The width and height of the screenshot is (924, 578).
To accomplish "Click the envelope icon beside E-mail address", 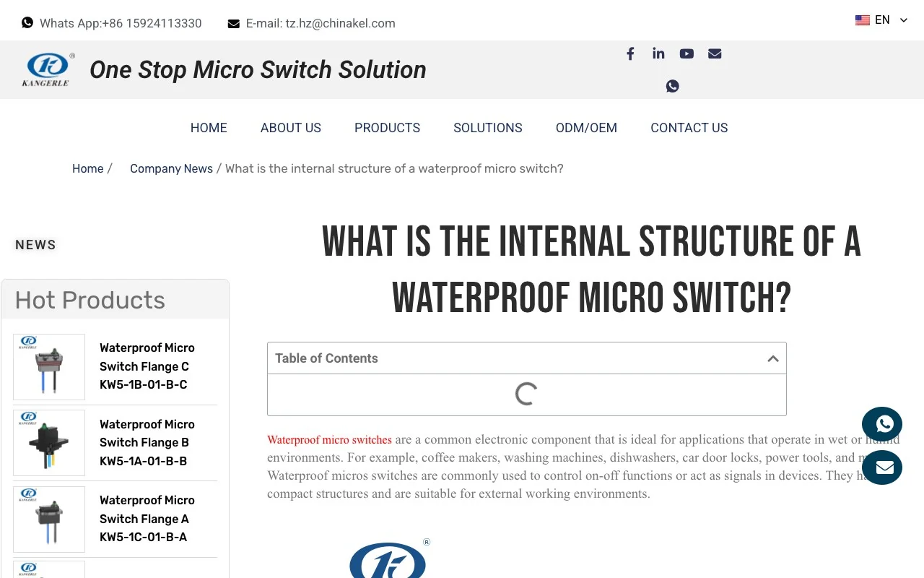I will click(x=233, y=23).
